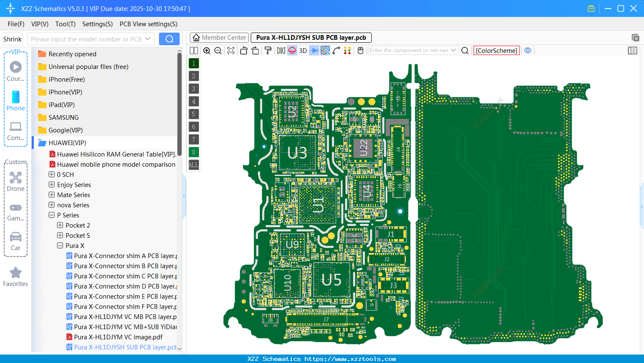Screen dimensions: 644x363
Task: Switch to 3D view
Action: pos(303,50)
